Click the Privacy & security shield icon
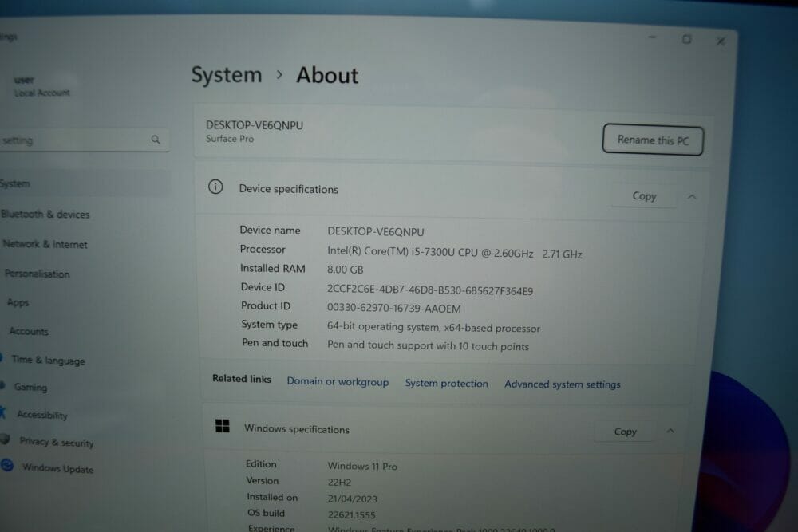This screenshot has height=532, width=798. click(x=5, y=439)
